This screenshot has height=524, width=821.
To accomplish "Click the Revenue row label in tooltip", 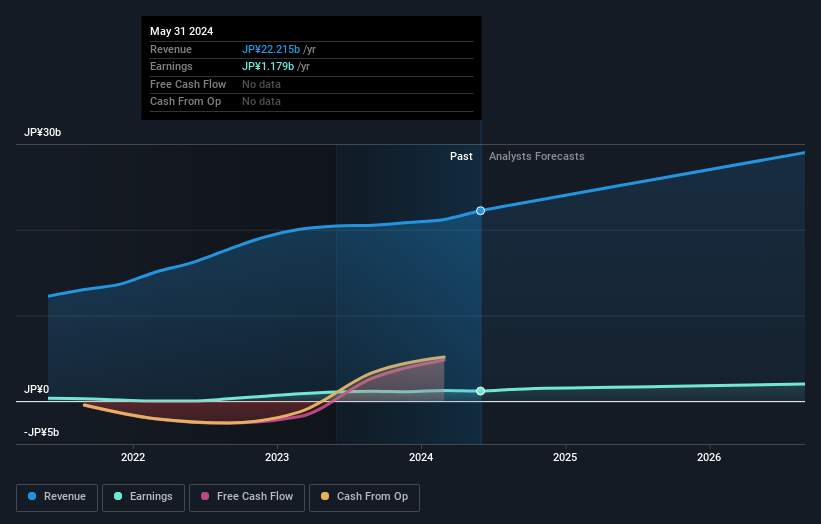I will (x=171, y=49).
